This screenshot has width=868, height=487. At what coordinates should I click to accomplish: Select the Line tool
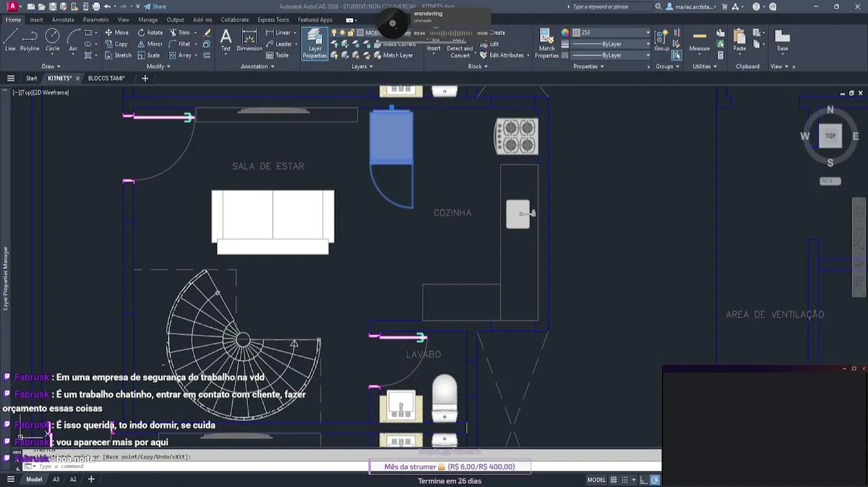coord(10,40)
